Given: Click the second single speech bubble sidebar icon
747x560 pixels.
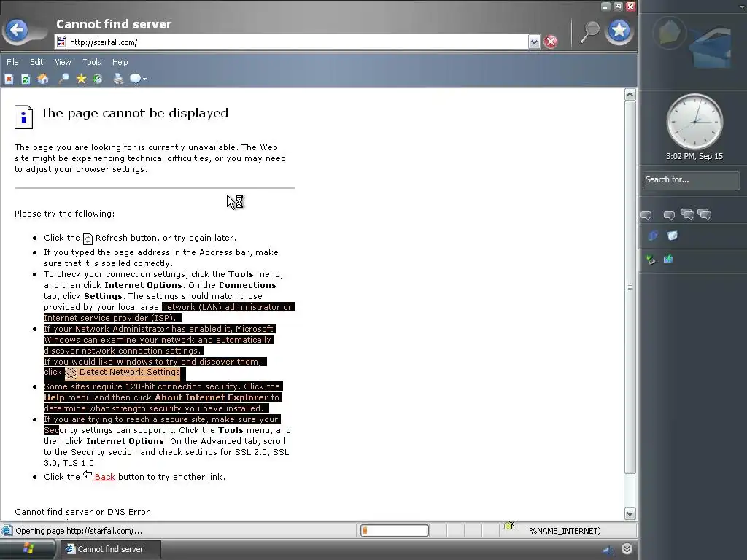Looking at the screenshot, I should click(x=669, y=216).
